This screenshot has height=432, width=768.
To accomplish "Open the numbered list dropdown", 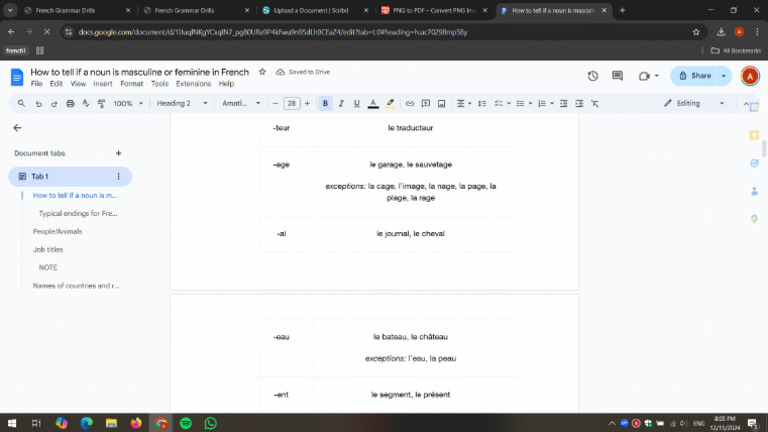I will click(546, 103).
